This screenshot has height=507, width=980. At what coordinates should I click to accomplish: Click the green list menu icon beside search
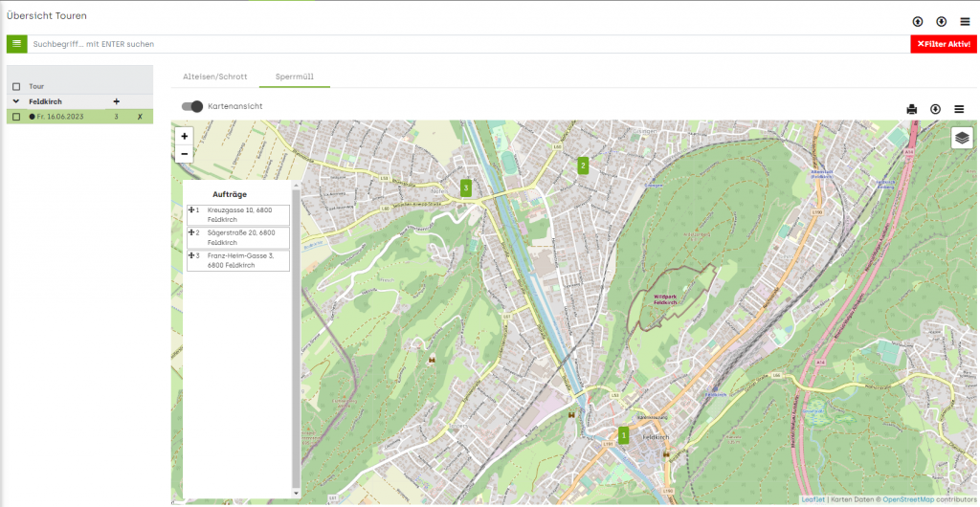coord(17,44)
